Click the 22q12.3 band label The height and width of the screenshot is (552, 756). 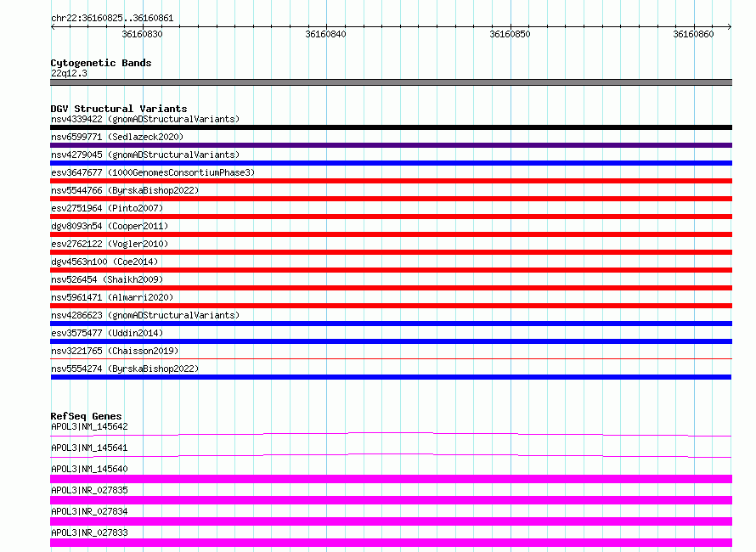(69, 73)
